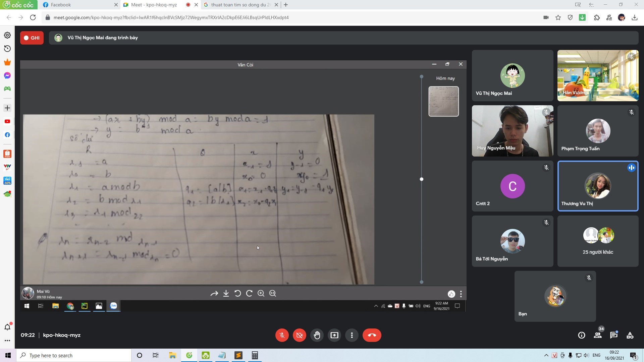Click the red GHI recording button
This screenshot has height=362, width=644.
(x=32, y=38)
